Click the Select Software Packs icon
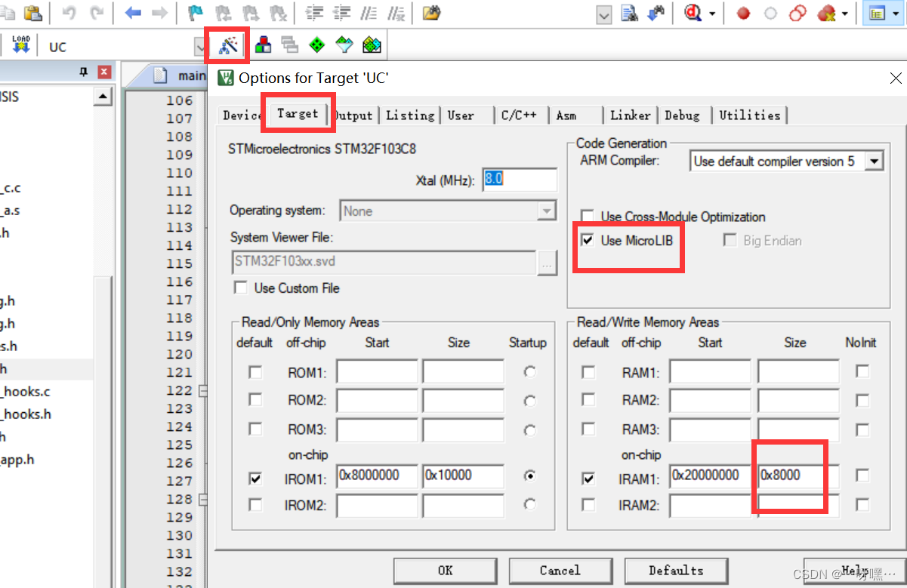The width and height of the screenshot is (907, 588). coord(344,45)
